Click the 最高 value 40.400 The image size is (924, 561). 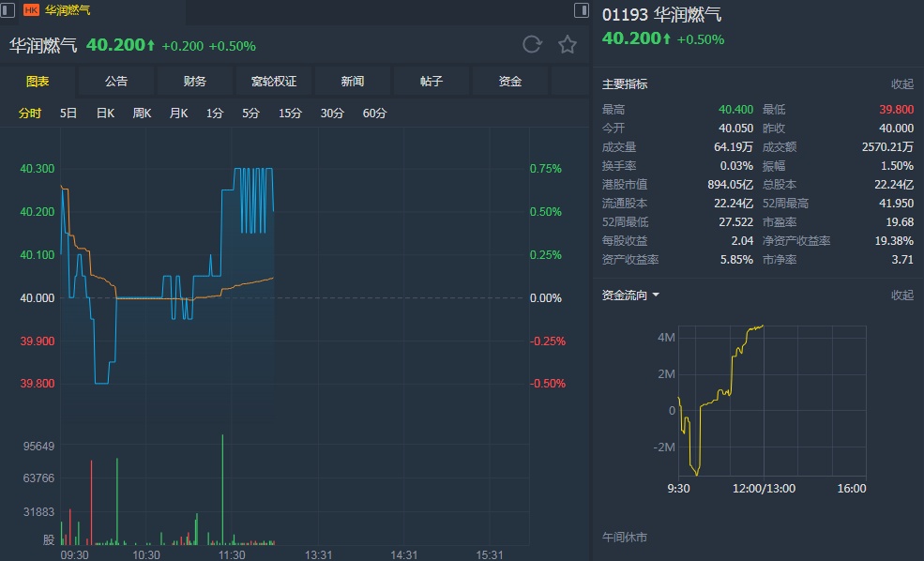coord(735,110)
